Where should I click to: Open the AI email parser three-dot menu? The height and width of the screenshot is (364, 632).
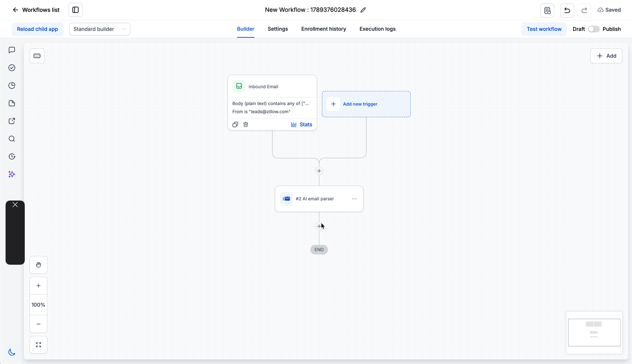tap(354, 199)
